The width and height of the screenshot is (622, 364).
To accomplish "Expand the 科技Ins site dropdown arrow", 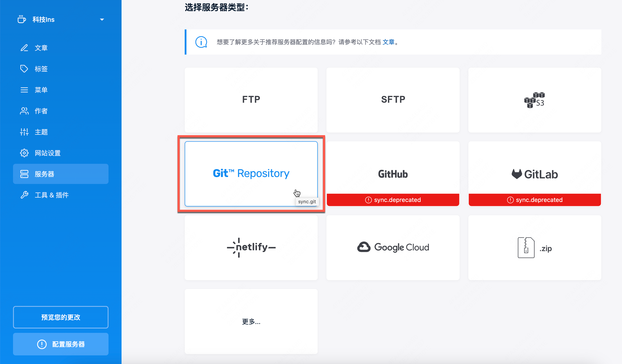I will coord(102,20).
